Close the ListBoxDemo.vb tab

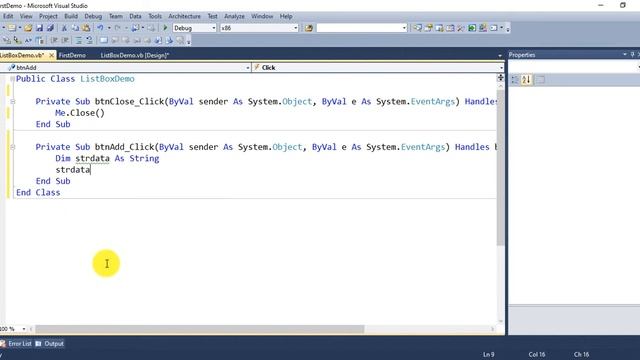[51, 55]
